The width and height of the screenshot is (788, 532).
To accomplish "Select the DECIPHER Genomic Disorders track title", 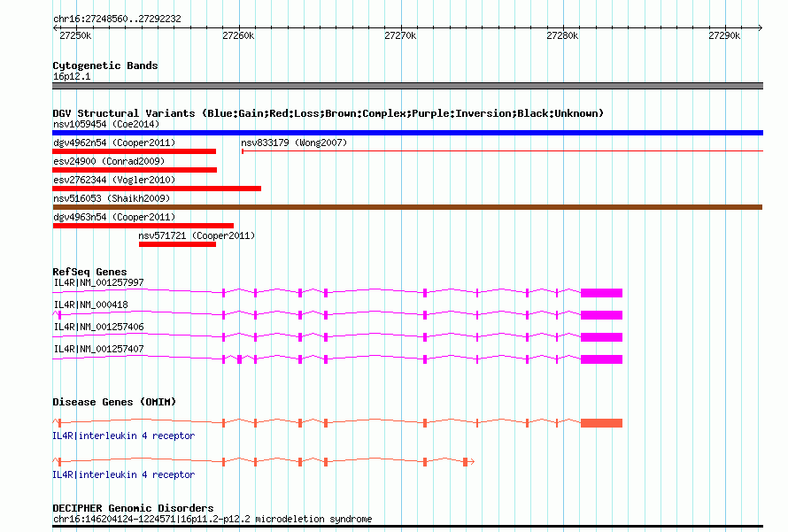I will click(x=133, y=508).
